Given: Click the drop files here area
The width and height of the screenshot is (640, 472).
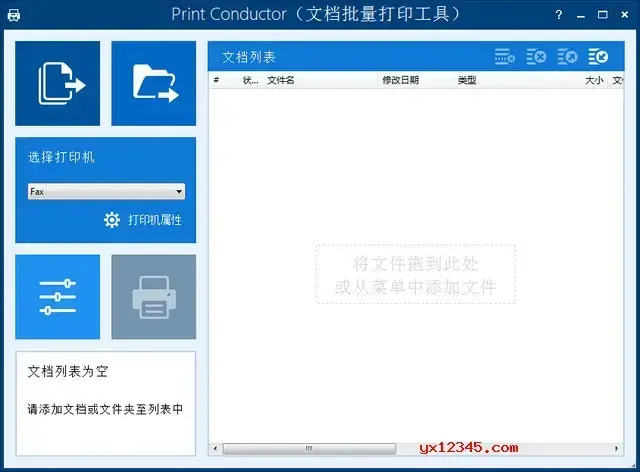Looking at the screenshot, I should [416, 274].
